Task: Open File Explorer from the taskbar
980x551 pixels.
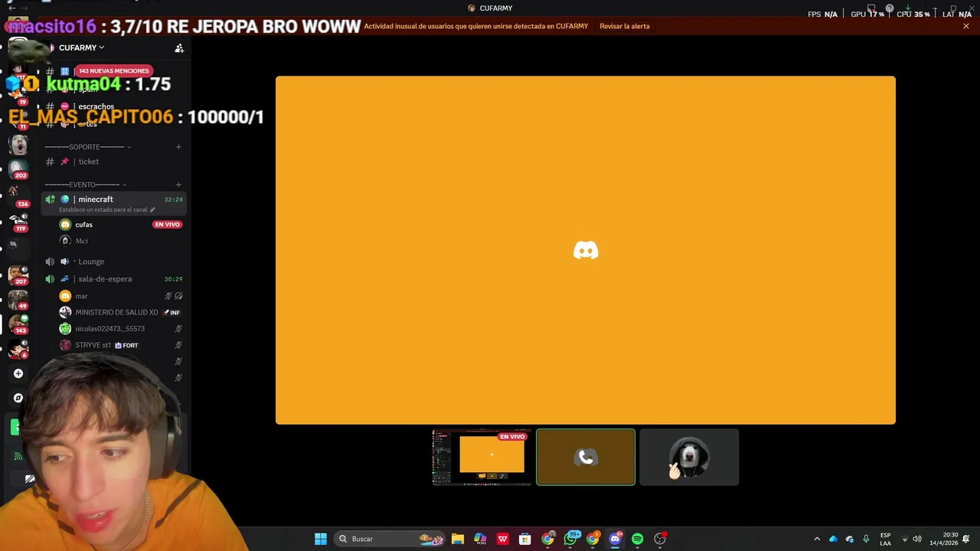Action: [458, 539]
